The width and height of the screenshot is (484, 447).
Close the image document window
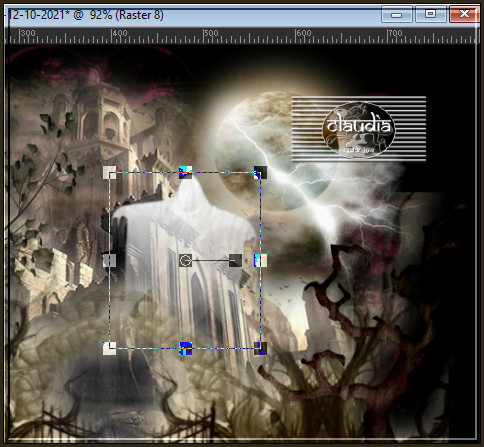tap(464, 14)
